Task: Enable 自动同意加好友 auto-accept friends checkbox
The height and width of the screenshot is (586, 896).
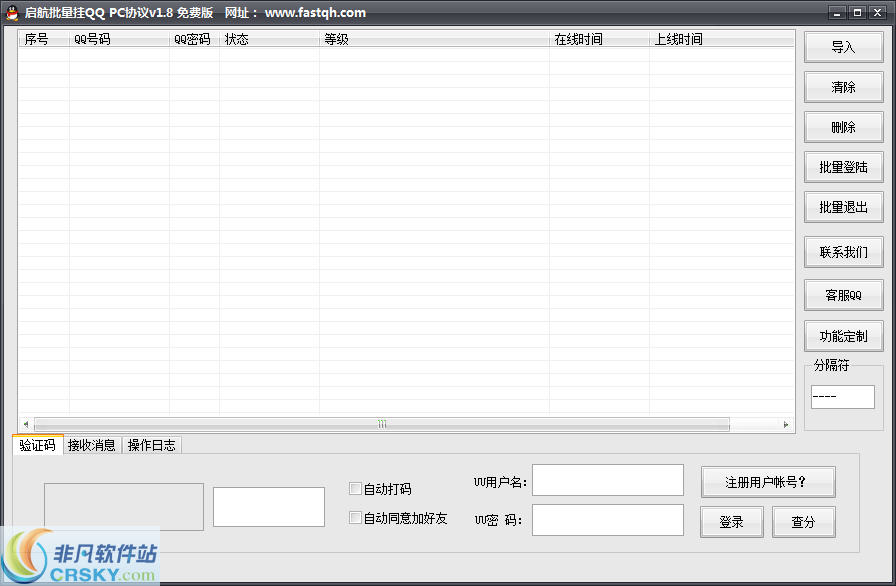Action: pyautogui.click(x=355, y=518)
